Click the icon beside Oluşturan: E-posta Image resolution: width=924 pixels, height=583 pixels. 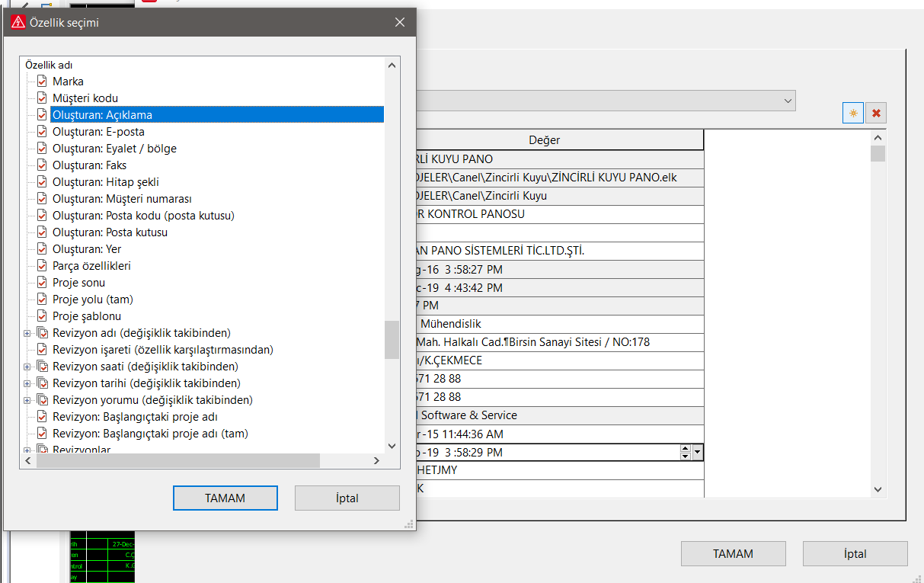(x=42, y=131)
